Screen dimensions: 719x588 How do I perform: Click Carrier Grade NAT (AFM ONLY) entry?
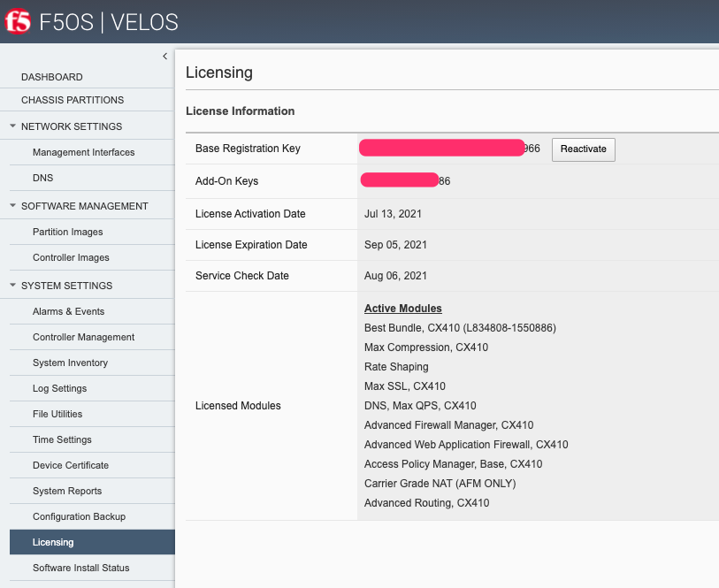440,484
